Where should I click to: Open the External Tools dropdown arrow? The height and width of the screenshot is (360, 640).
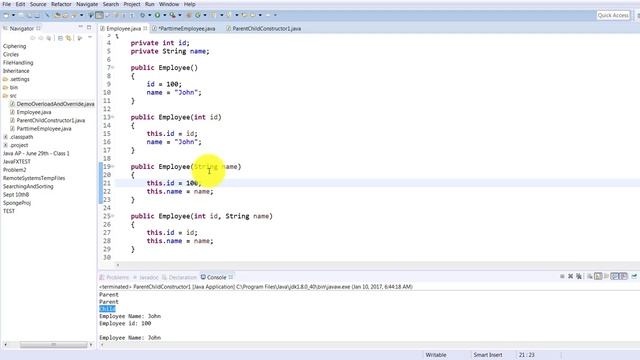pos(180,15)
